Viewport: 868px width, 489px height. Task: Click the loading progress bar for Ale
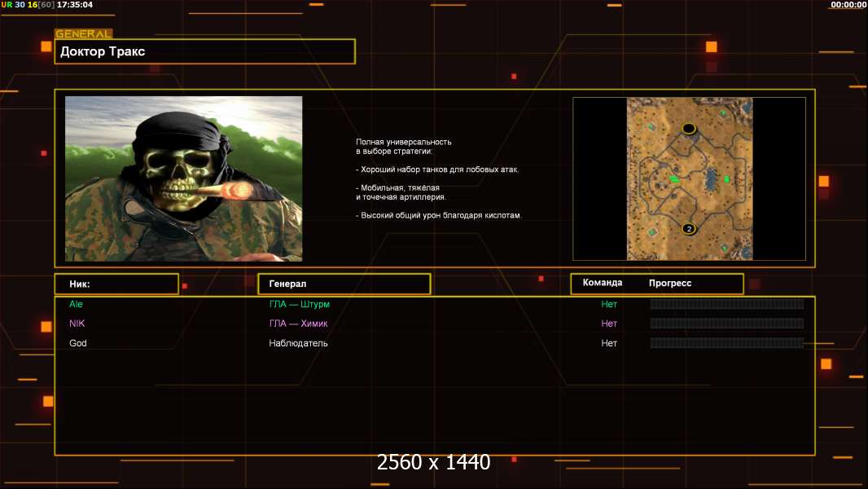tap(726, 304)
